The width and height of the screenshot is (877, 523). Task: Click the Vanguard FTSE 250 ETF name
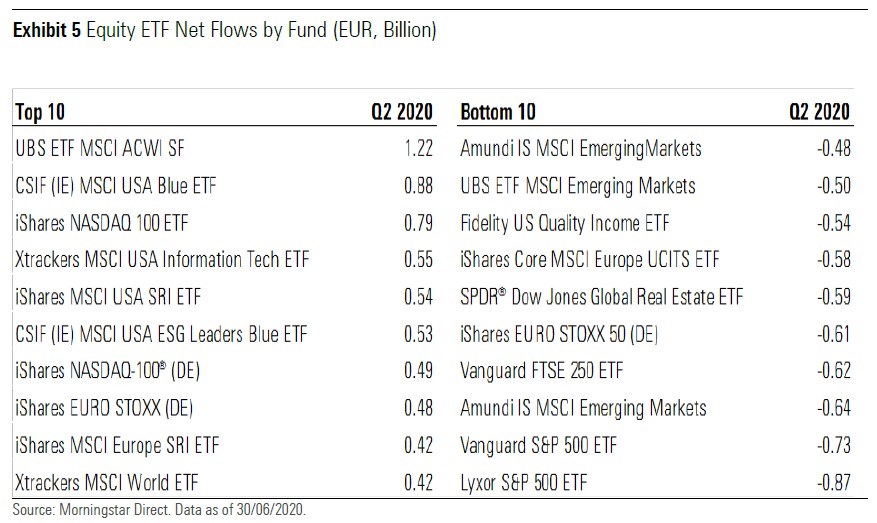coord(541,371)
